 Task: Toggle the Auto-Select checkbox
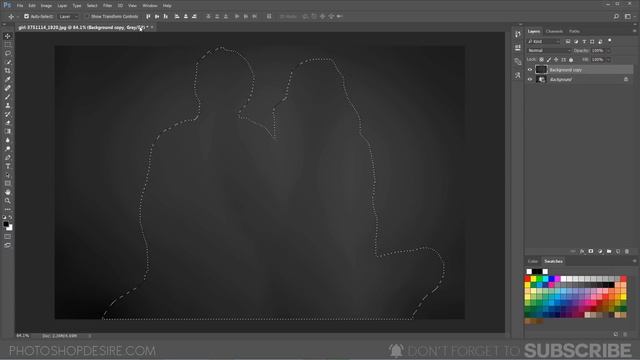27,16
